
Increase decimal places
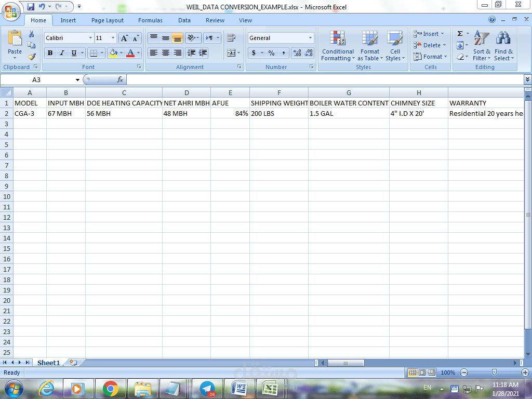coord(297,53)
